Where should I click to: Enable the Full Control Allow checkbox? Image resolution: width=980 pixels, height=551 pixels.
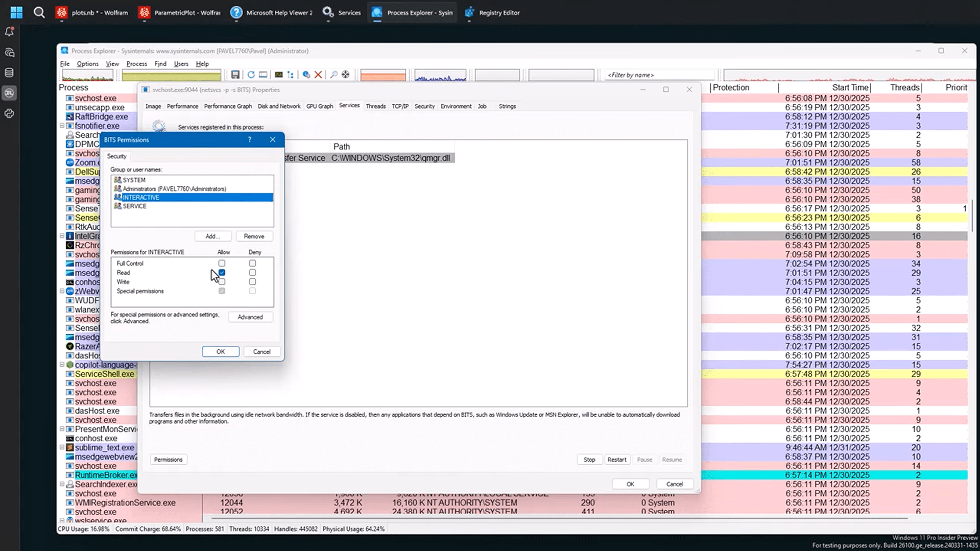point(222,263)
